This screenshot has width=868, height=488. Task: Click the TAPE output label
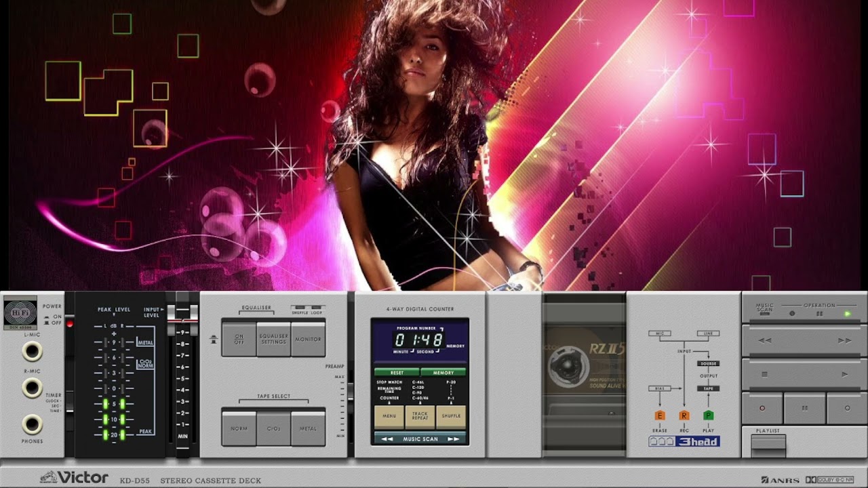coord(709,388)
